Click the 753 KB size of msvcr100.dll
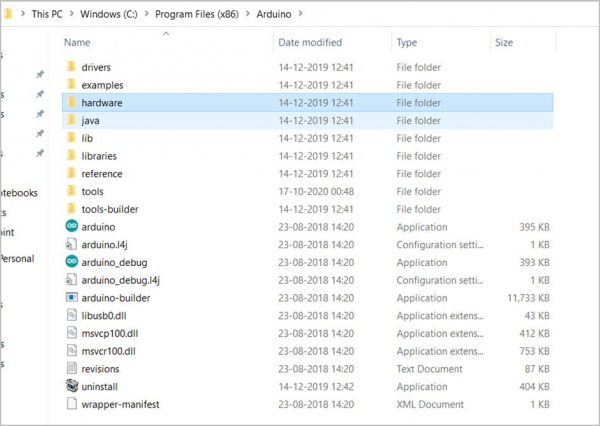The image size is (600, 426). click(534, 351)
